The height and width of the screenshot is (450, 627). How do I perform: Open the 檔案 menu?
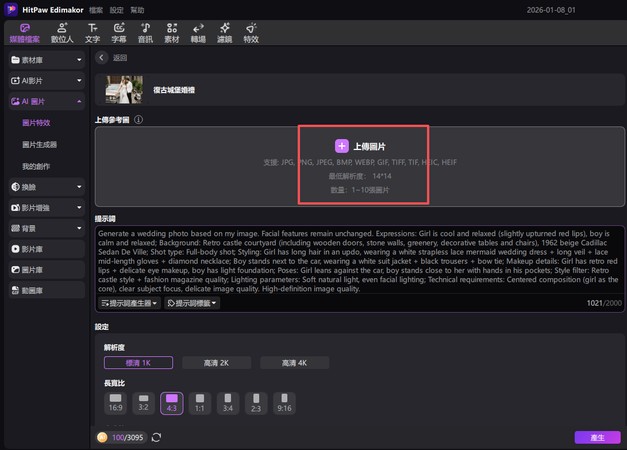(x=96, y=10)
